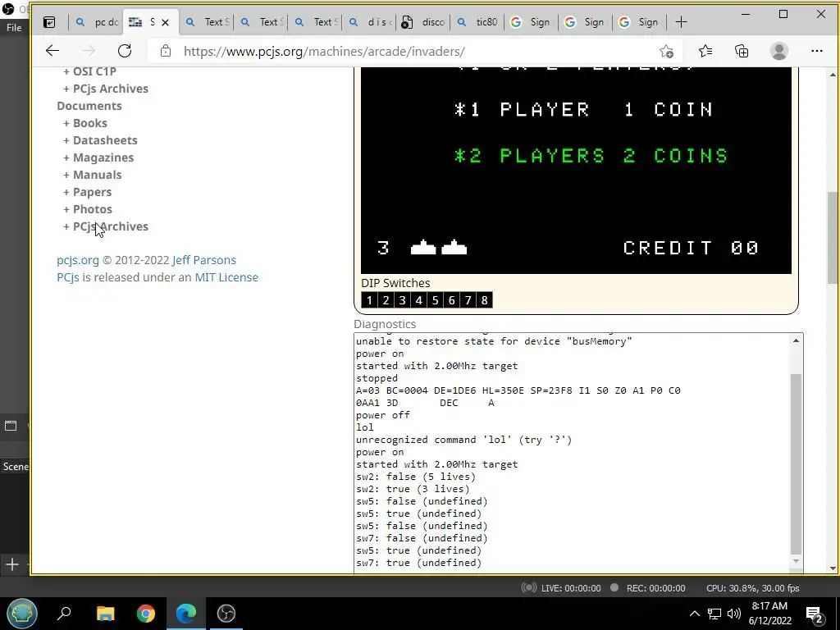Open the pcjs.org footer link
The image size is (840, 630).
click(78, 260)
